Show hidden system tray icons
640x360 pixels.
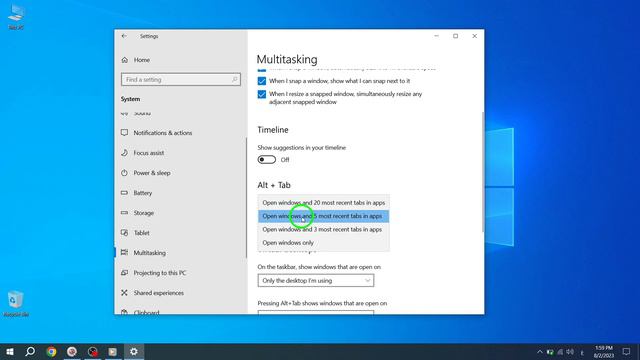(540, 352)
